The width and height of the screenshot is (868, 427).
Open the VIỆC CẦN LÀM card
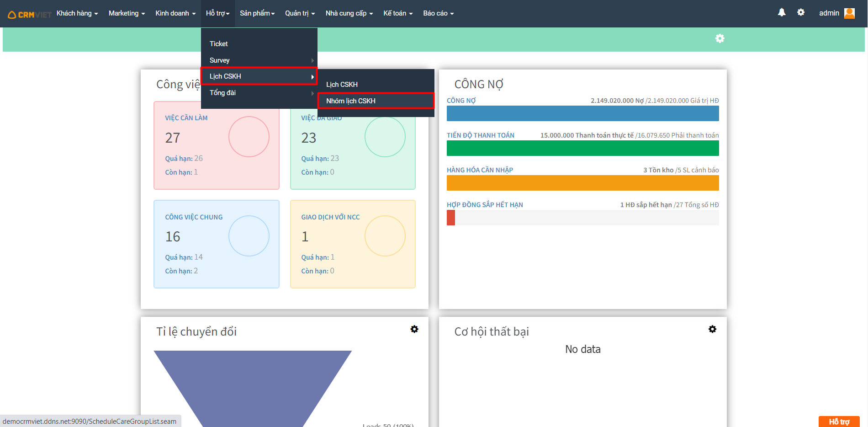coord(217,145)
